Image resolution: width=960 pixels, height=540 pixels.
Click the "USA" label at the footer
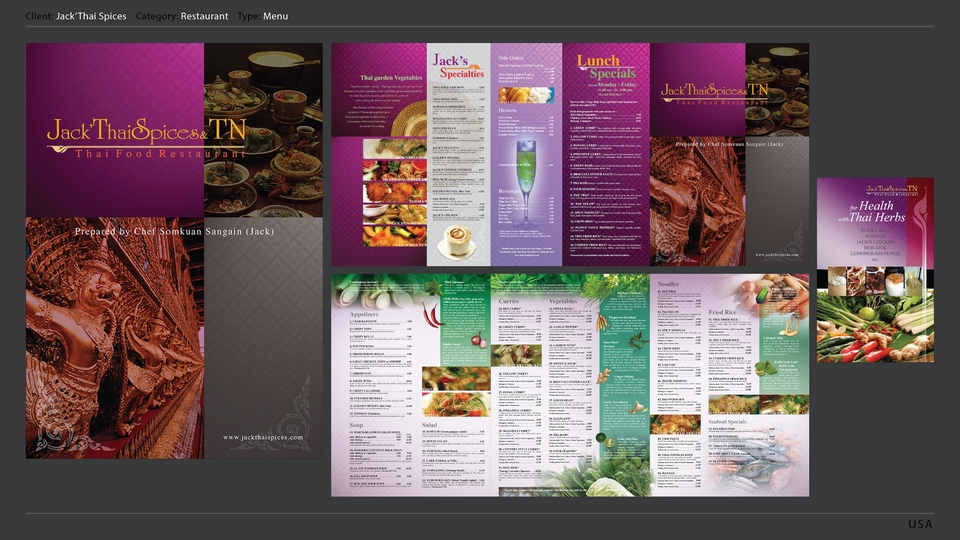click(x=920, y=524)
